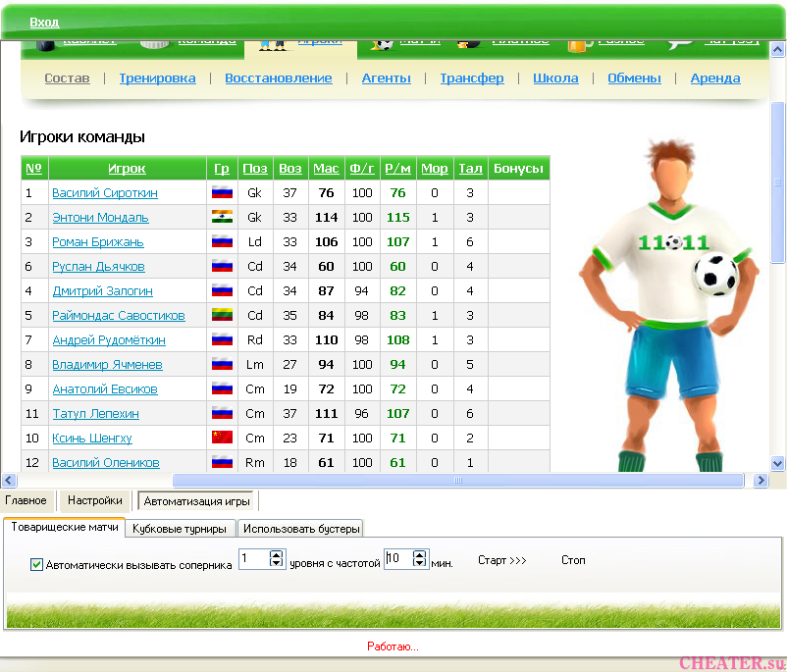The image size is (787, 672).
Task: Open the Использовать бустеры tab
Action: click(302, 529)
